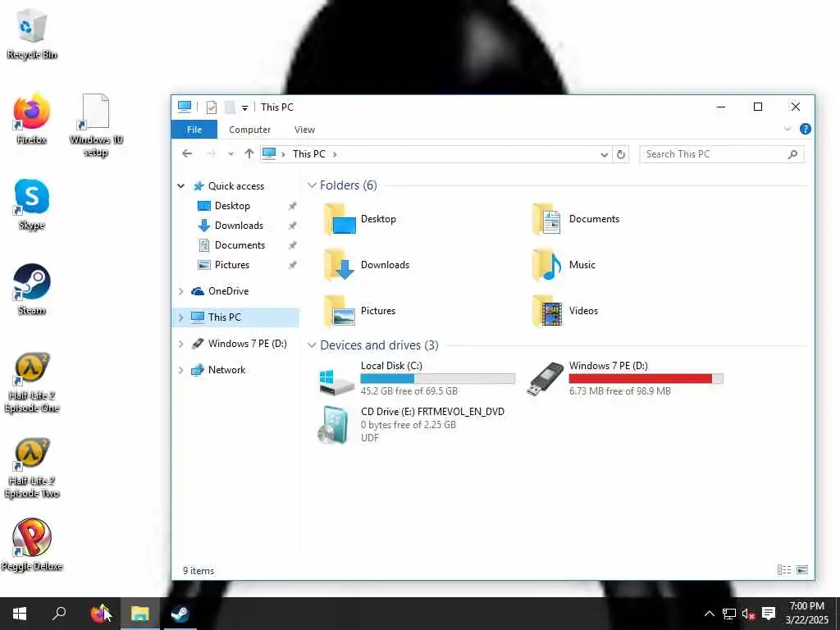Select Half-Life 2 Episode One shortcut
The image size is (840, 630).
coord(32,382)
